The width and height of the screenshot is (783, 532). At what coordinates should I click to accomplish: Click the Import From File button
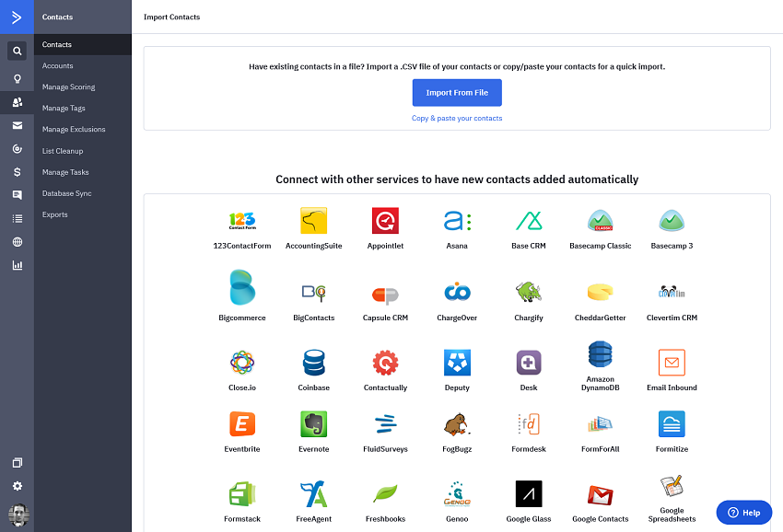click(457, 93)
